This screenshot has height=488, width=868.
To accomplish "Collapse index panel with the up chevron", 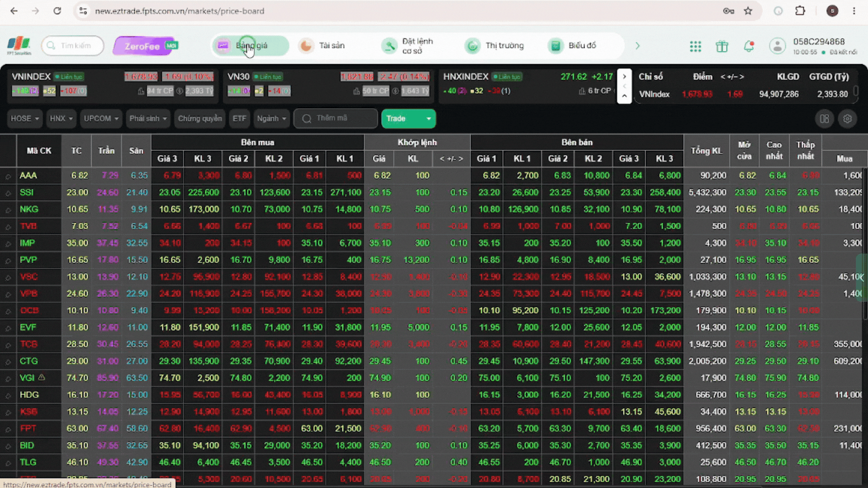I will (x=624, y=96).
